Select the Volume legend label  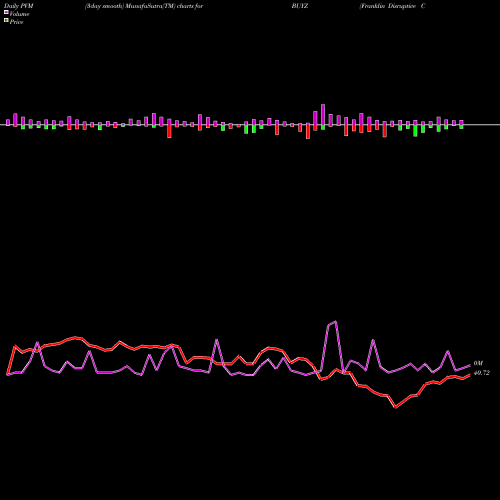(x=19, y=14)
